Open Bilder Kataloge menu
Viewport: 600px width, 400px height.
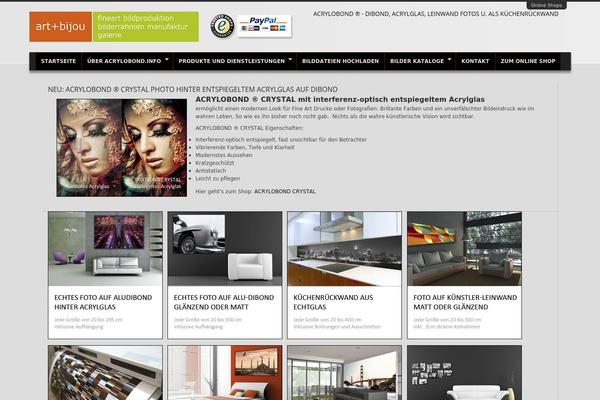pos(417,61)
